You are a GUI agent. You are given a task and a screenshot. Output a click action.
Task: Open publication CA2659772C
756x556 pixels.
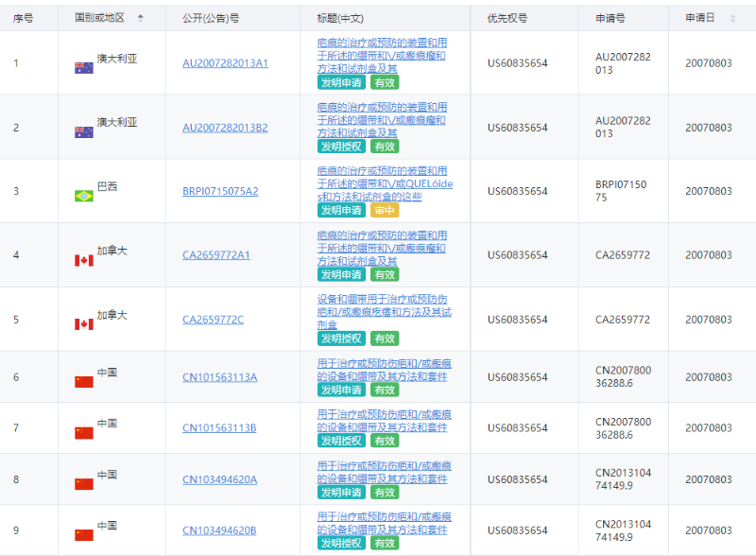213,320
